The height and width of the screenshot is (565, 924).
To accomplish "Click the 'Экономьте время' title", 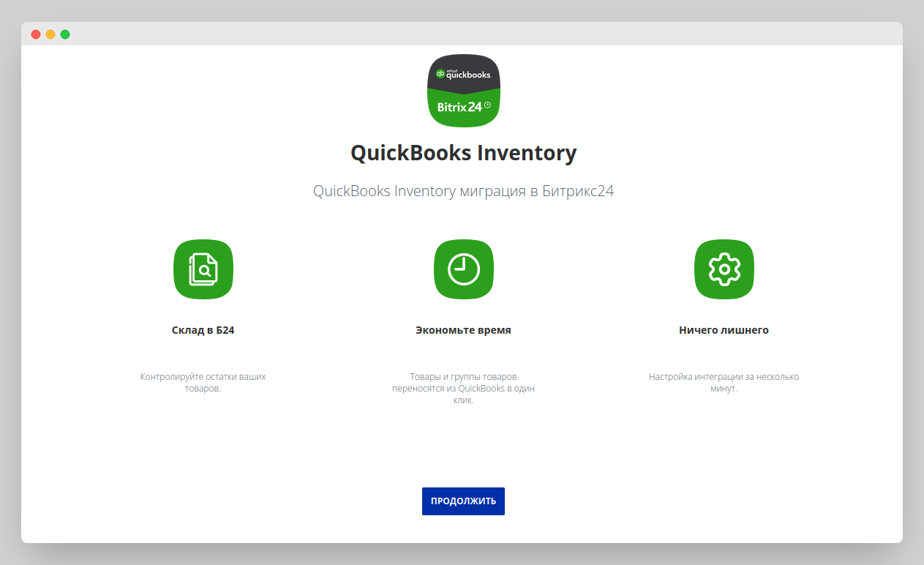I will point(464,330).
